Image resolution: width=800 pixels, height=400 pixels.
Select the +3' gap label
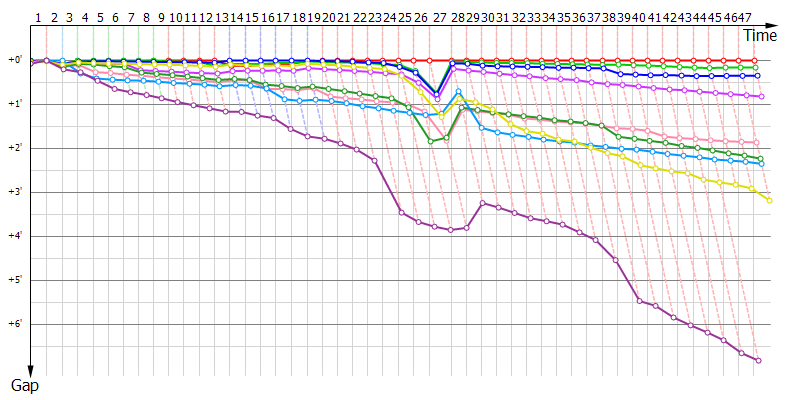point(15,192)
